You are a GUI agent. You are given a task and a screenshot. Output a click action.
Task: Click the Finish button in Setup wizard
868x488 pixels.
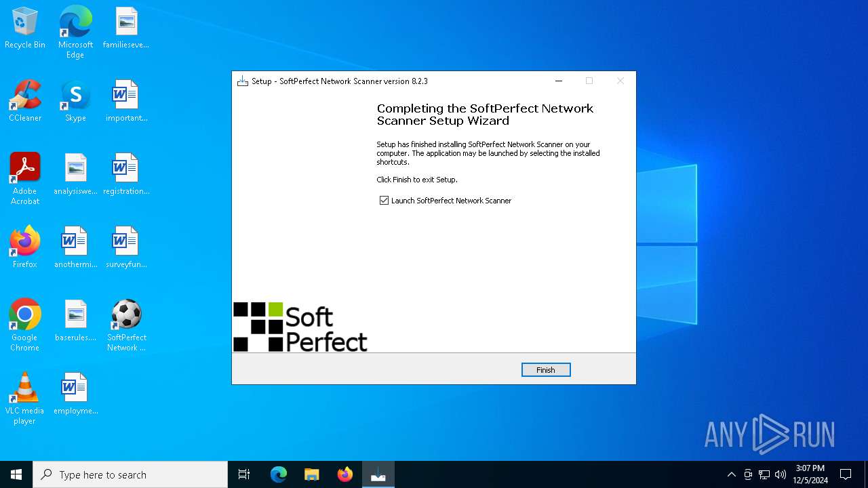click(546, 370)
